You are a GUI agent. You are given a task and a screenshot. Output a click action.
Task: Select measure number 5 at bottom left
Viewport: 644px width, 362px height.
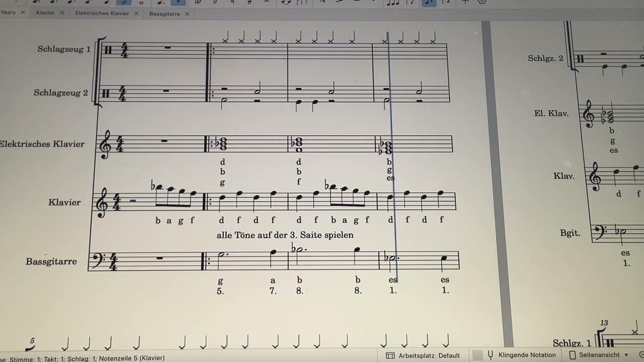click(x=32, y=341)
